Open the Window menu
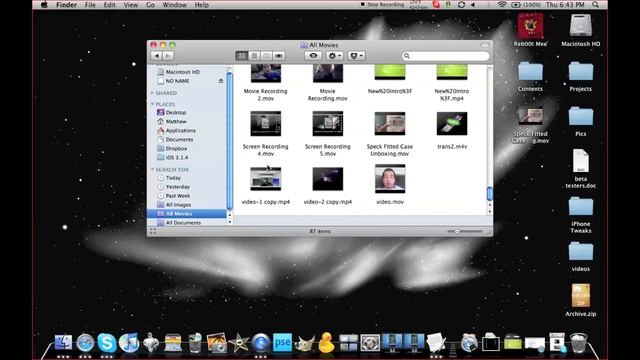This screenshot has height=360, width=640. [x=174, y=5]
